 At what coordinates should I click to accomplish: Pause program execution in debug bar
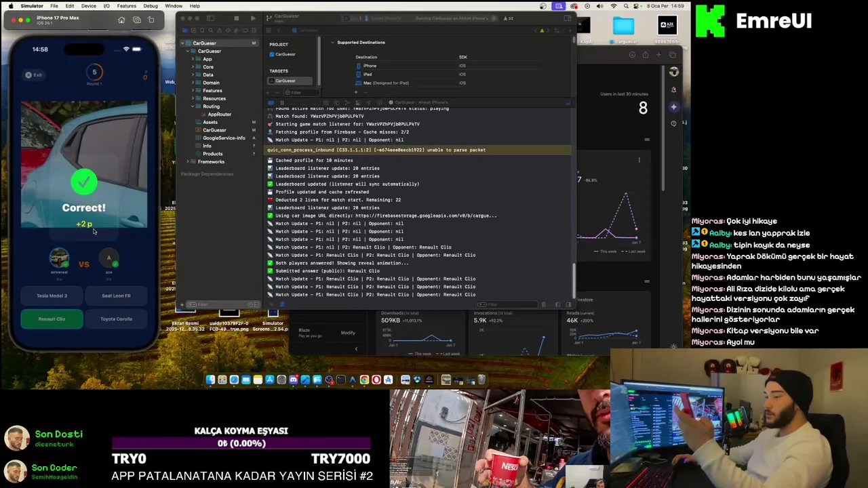tap(282, 102)
